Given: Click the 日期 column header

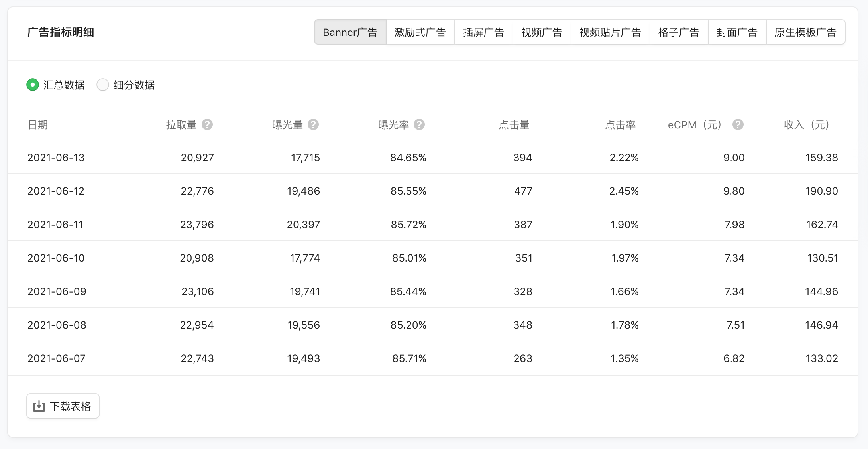Looking at the screenshot, I should (38, 125).
